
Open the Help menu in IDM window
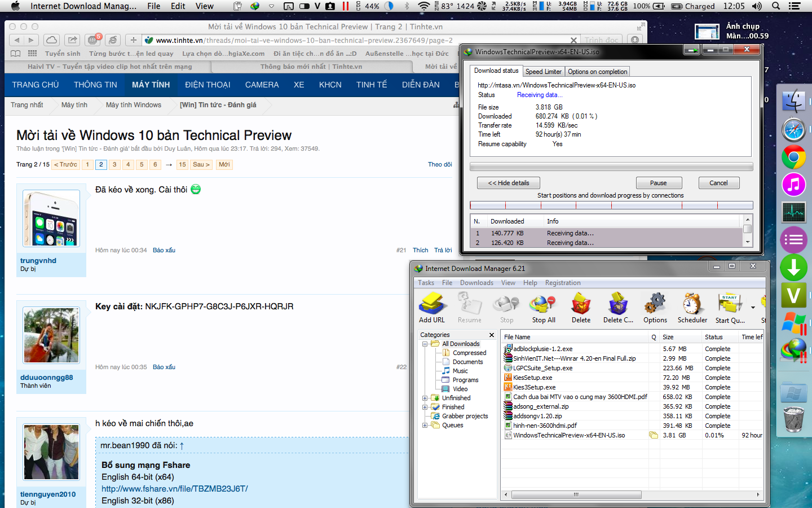[x=530, y=283]
